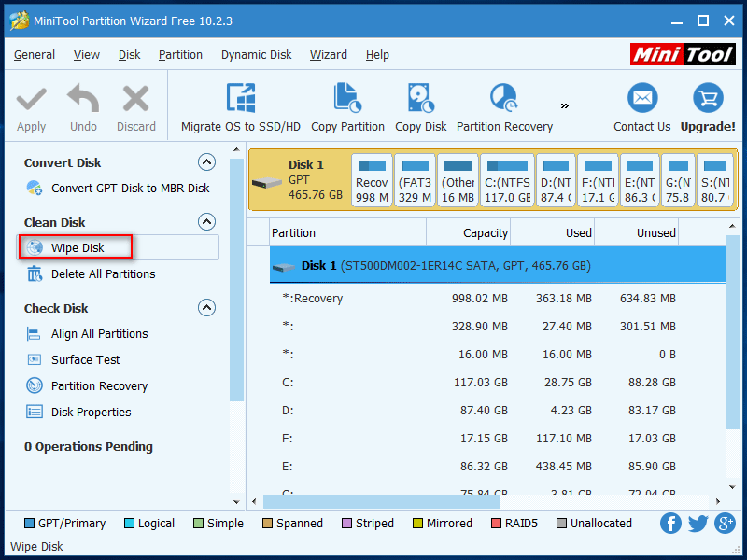Open the Copy Partition wizard
This screenshot has width=747, height=560.
(x=347, y=107)
